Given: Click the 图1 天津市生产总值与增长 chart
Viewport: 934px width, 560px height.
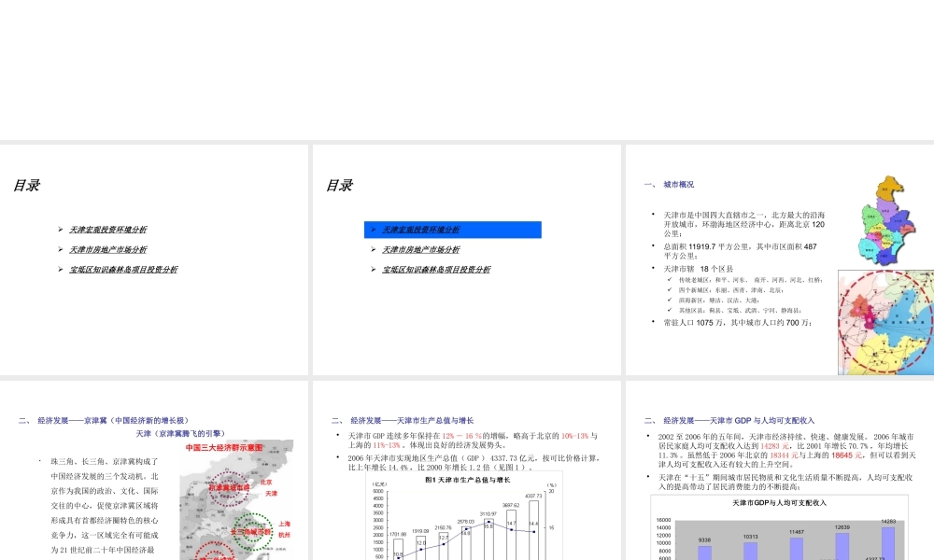Looking at the screenshot, I should tap(464, 516).
